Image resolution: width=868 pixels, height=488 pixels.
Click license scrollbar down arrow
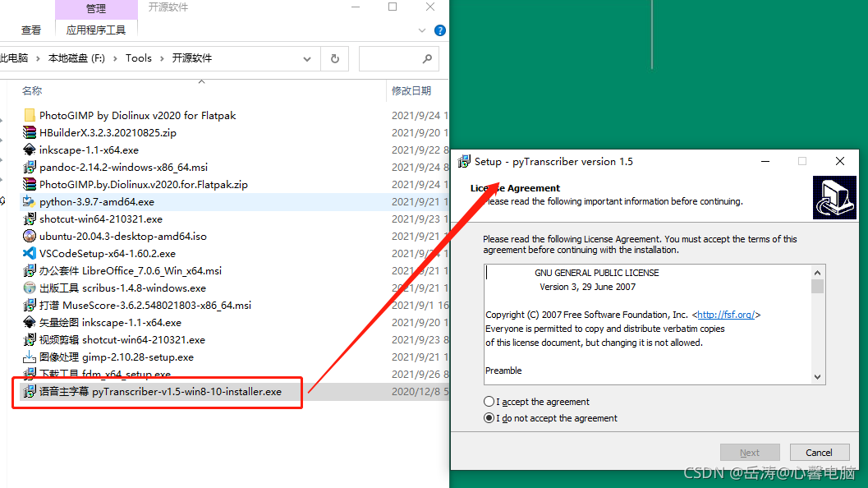817,377
